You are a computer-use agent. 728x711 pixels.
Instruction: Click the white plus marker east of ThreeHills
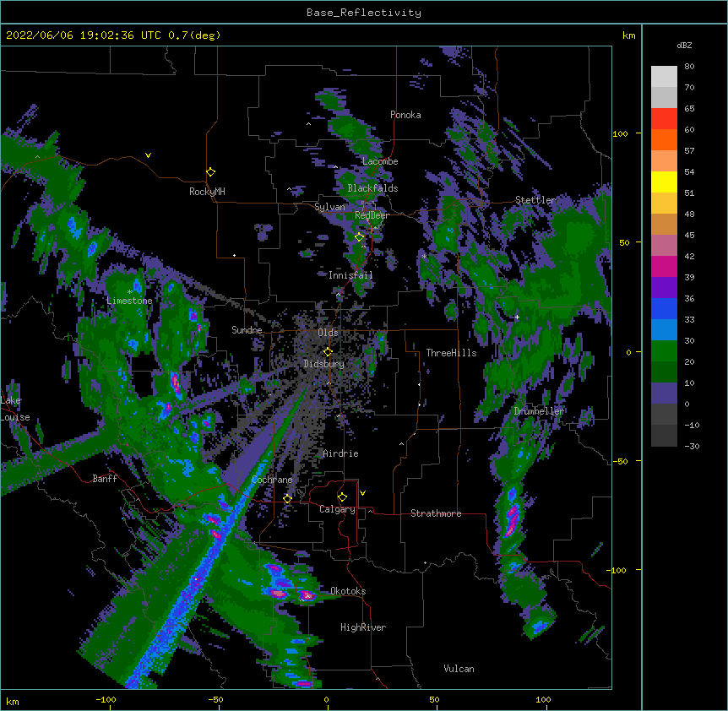(517, 317)
